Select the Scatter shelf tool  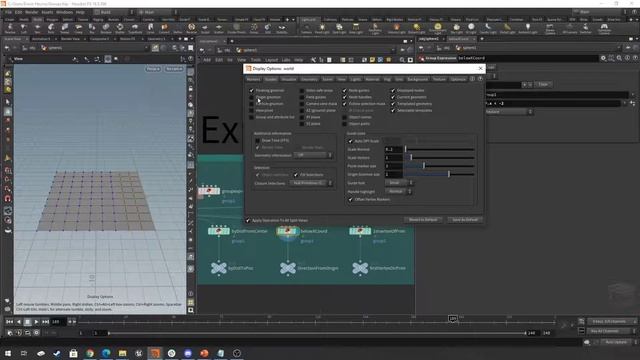[219, 29]
